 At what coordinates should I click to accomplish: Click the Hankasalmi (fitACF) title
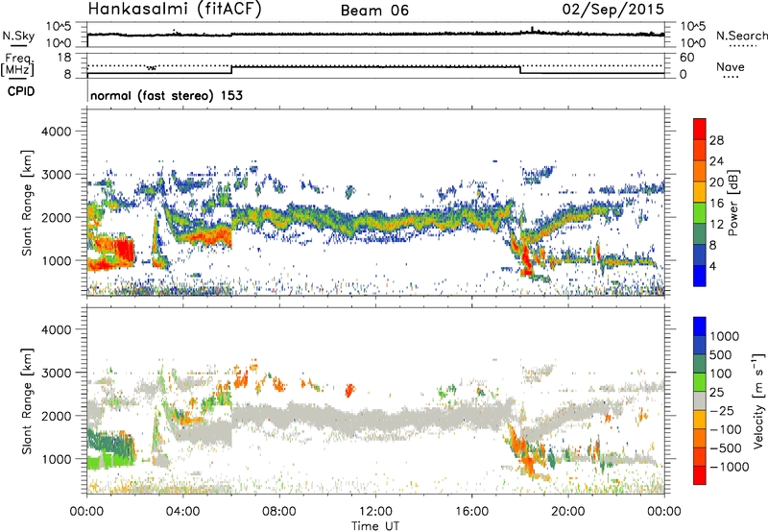pyautogui.click(x=175, y=10)
